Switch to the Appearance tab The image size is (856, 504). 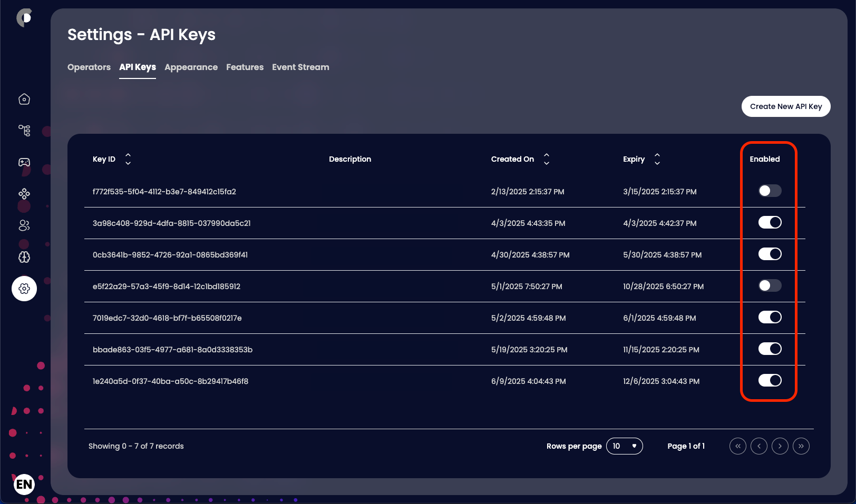point(191,67)
